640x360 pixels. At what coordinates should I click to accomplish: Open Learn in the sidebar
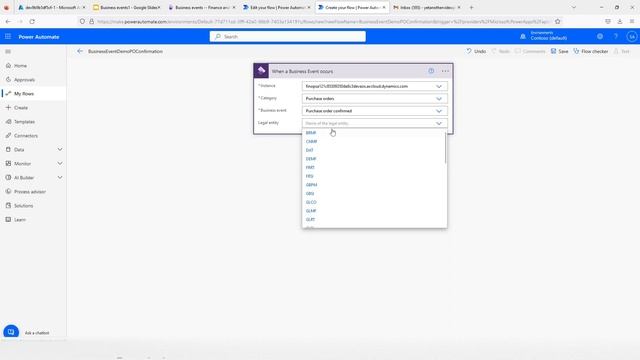[x=20, y=220]
